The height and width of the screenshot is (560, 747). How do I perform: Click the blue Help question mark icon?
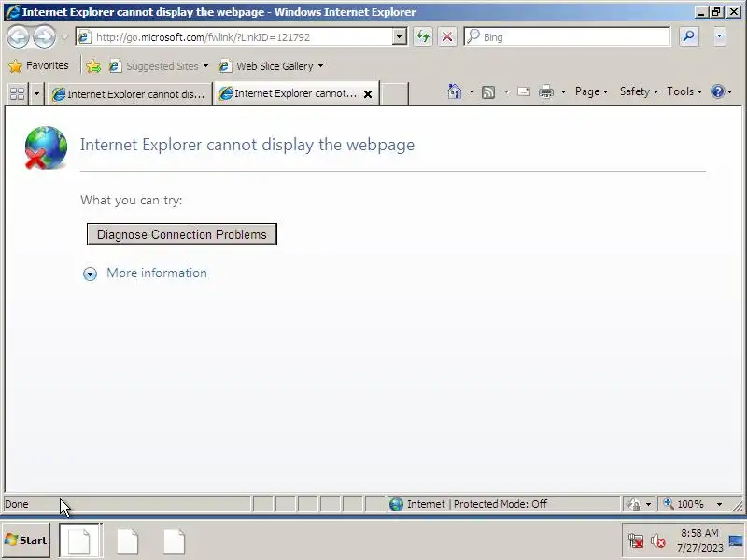(x=717, y=91)
